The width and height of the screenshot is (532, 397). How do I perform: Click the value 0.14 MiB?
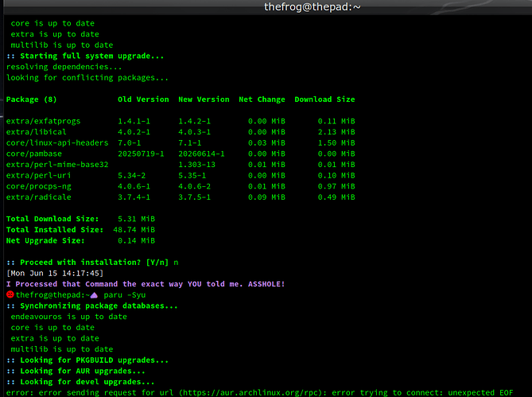click(x=137, y=240)
